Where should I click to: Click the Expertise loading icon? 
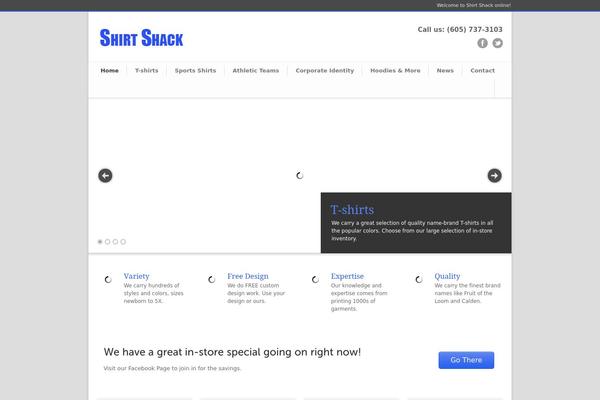(x=315, y=280)
